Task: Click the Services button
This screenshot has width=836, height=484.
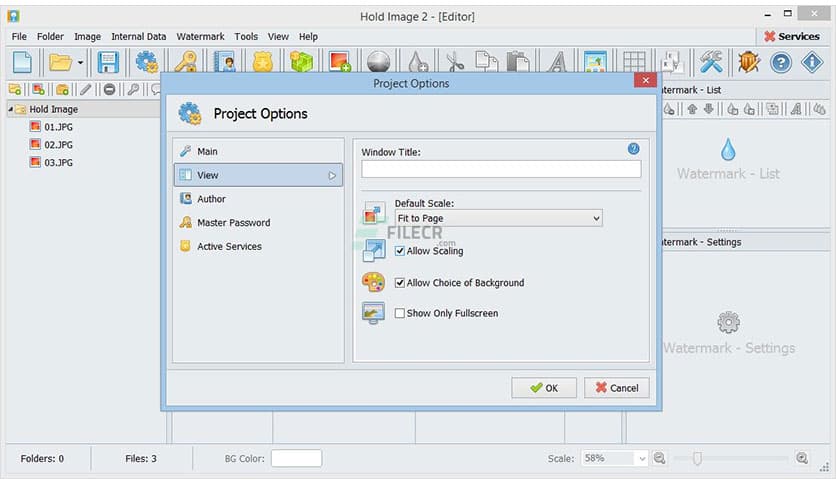Action: coord(792,36)
